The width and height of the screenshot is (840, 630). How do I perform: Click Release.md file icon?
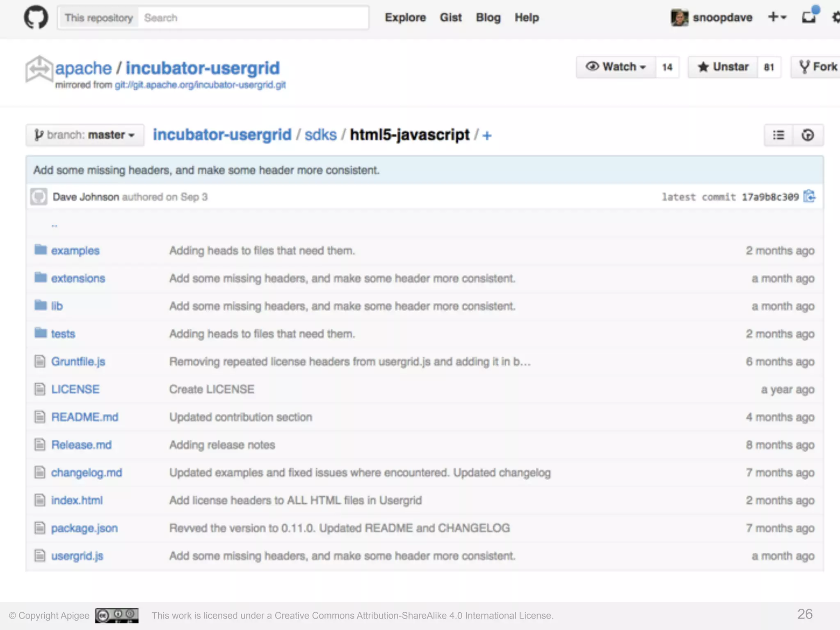tap(40, 444)
